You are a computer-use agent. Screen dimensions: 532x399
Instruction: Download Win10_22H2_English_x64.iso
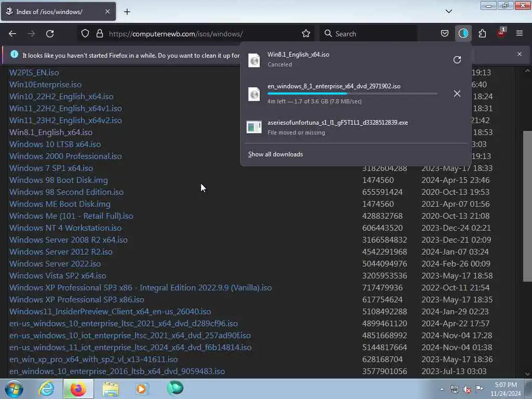61,96
